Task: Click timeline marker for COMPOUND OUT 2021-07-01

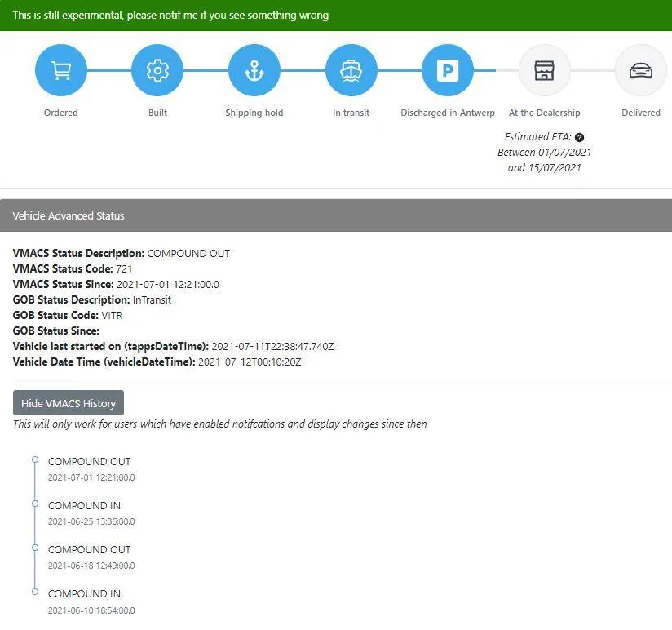Action: (x=35, y=459)
